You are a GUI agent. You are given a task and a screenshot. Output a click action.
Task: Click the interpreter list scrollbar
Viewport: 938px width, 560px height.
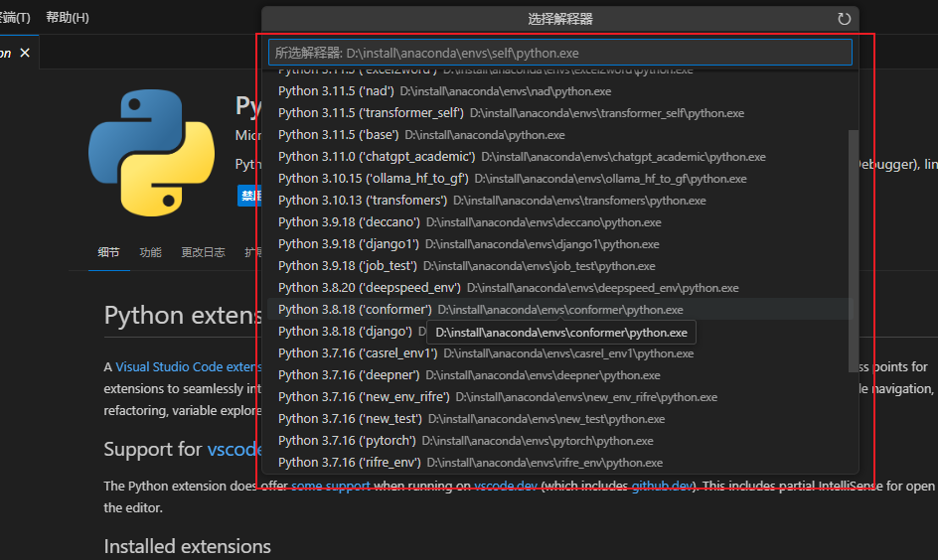pos(854,251)
